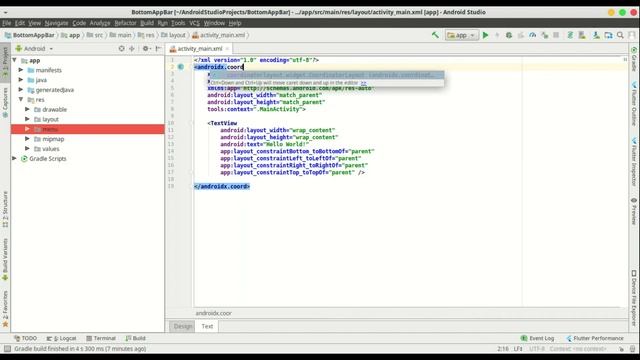Select the CoordinatorLayout autocomplete suggestion
640x360 pixels.
[327, 75]
